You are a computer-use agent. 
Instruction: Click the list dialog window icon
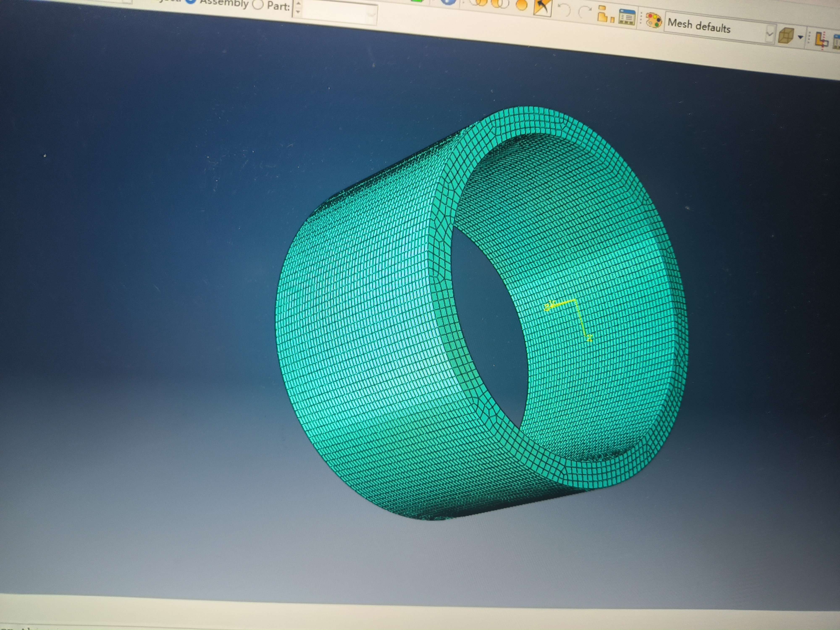[627, 17]
